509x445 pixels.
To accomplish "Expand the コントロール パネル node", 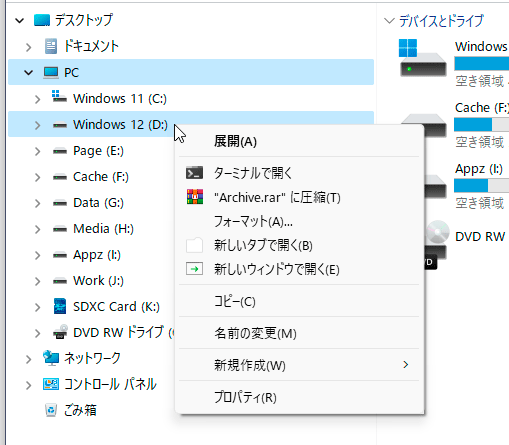I will click(x=29, y=385).
